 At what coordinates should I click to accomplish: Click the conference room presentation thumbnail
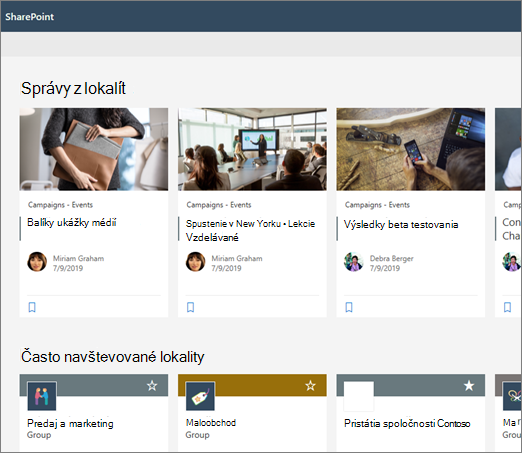[x=252, y=149]
